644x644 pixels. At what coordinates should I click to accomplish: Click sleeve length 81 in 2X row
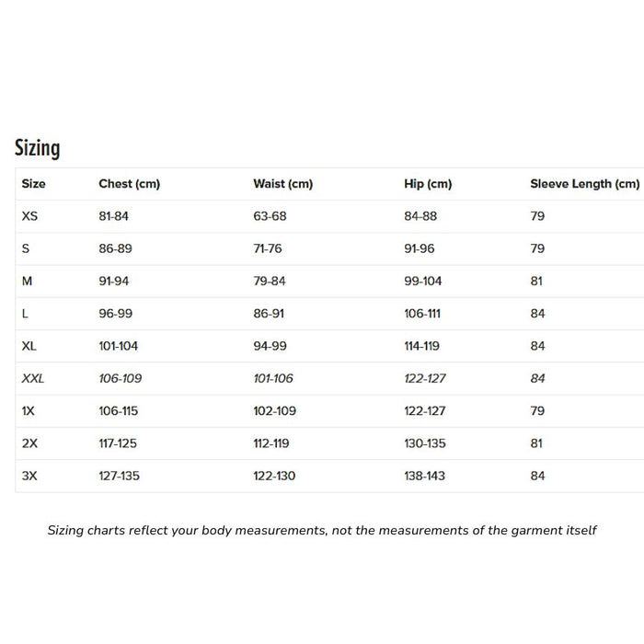(x=537, y=443)
